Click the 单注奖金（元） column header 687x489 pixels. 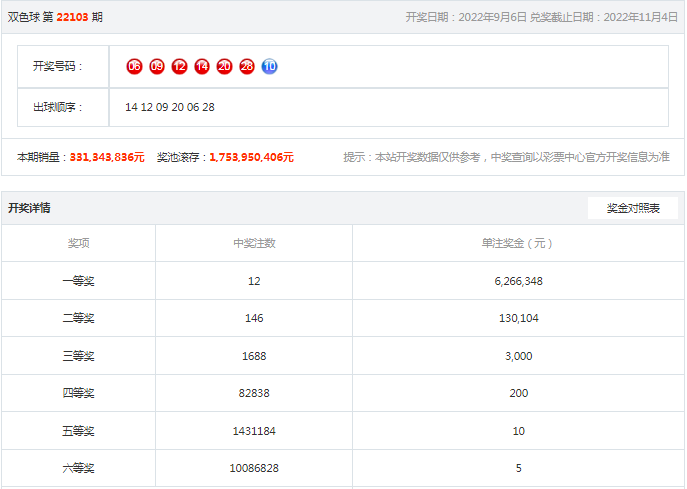[x=518, y=243]
